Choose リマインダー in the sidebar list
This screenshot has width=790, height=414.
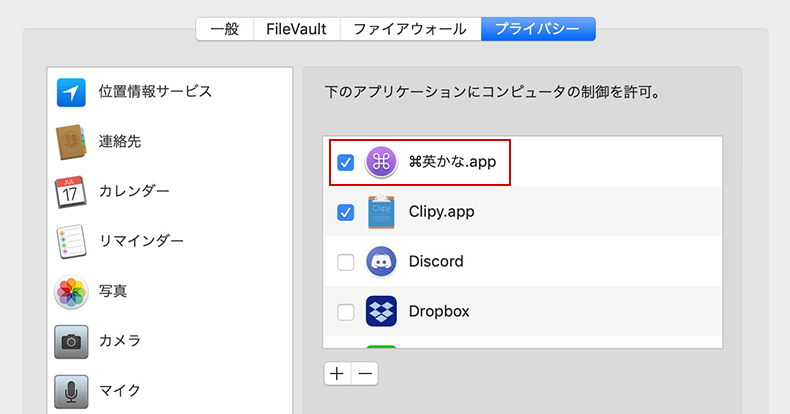tap(170, 241)
